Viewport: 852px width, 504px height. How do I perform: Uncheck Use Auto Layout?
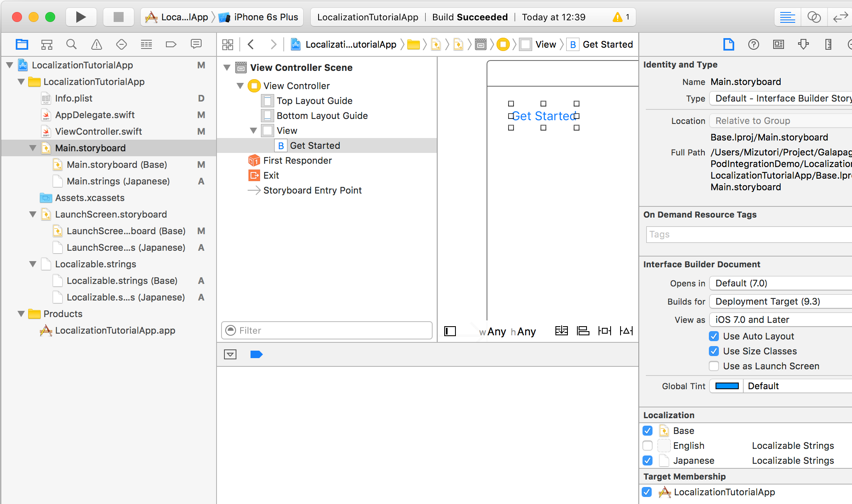click(x=713, y=336)
